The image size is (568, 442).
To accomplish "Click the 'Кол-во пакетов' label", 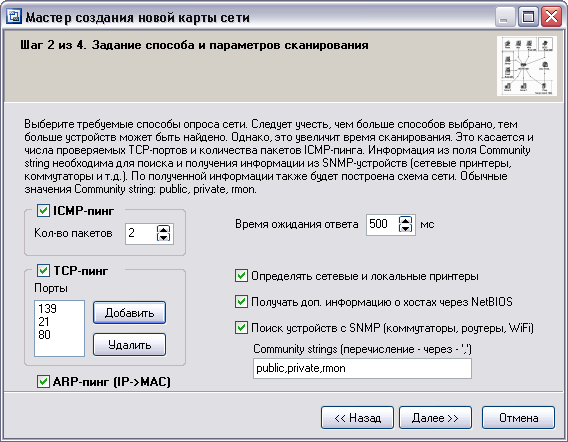I will click(x=73, y=233).
